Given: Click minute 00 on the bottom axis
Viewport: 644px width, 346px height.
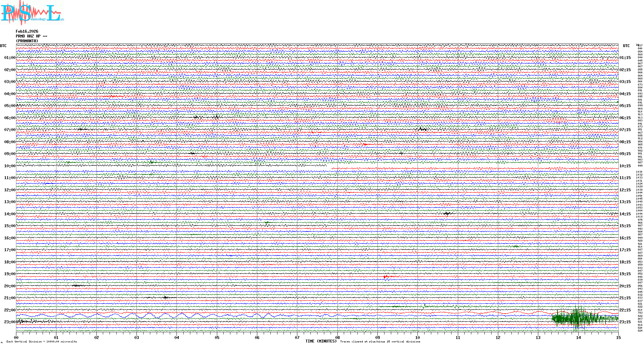Looking at the screenshot, I should (x=16, y=337).
